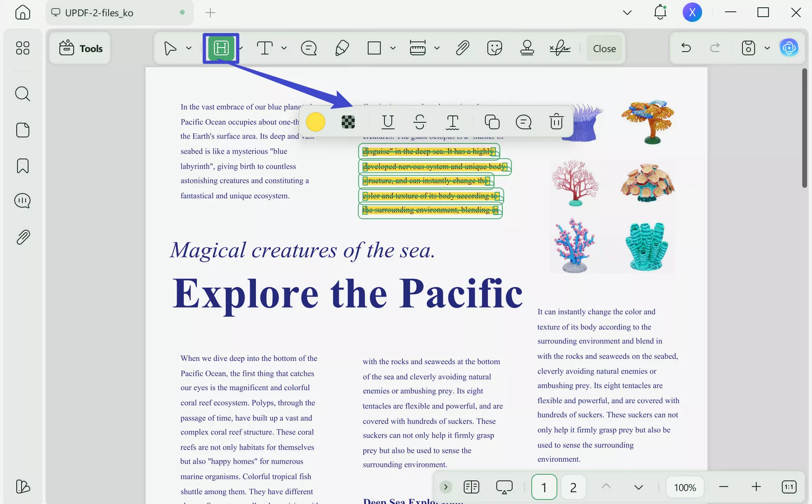Pick the yellow highlight color swatch
This screenshot has width=812, height=504.
[x=315, y=122]
